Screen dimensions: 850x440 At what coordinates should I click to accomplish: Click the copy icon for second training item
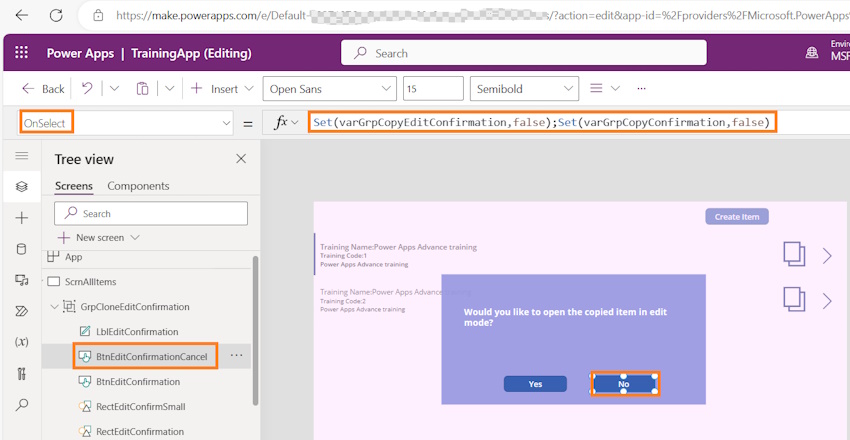point(794,300)
